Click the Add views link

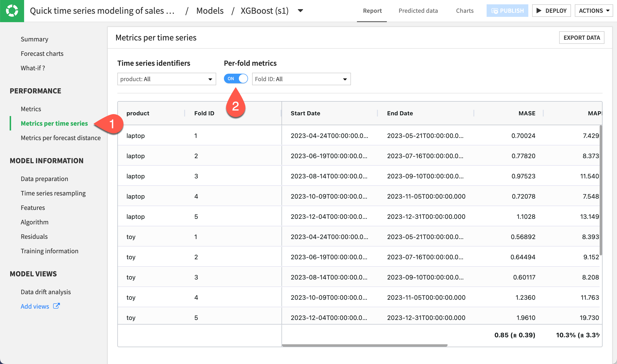35,306
